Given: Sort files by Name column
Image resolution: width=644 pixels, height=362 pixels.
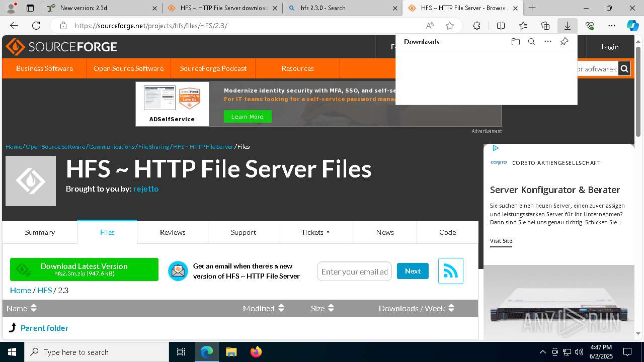Looking at the screenshot, I should click(x=22, y=308).
